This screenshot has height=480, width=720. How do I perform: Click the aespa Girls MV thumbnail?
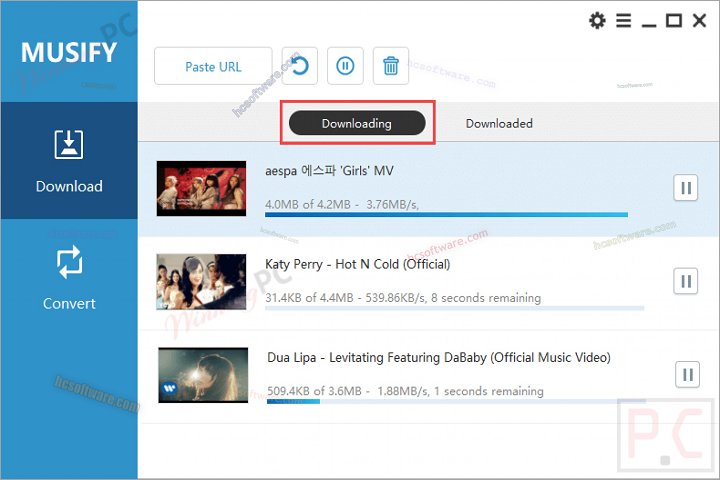click(x=201, y=188)
